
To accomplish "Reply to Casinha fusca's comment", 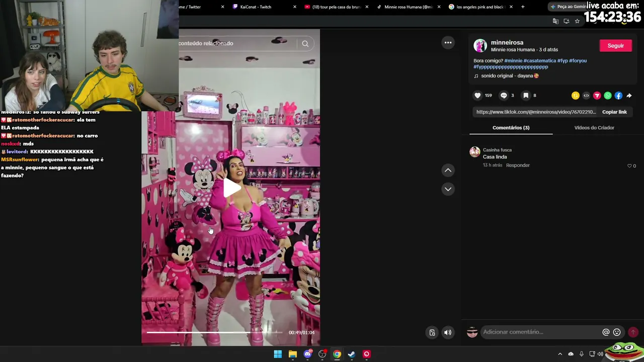I will [518, 165].
